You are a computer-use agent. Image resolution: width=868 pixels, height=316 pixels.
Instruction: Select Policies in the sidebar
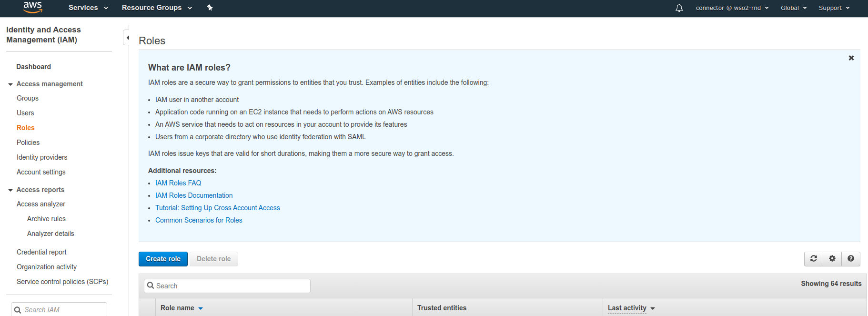tap(28, 143)
